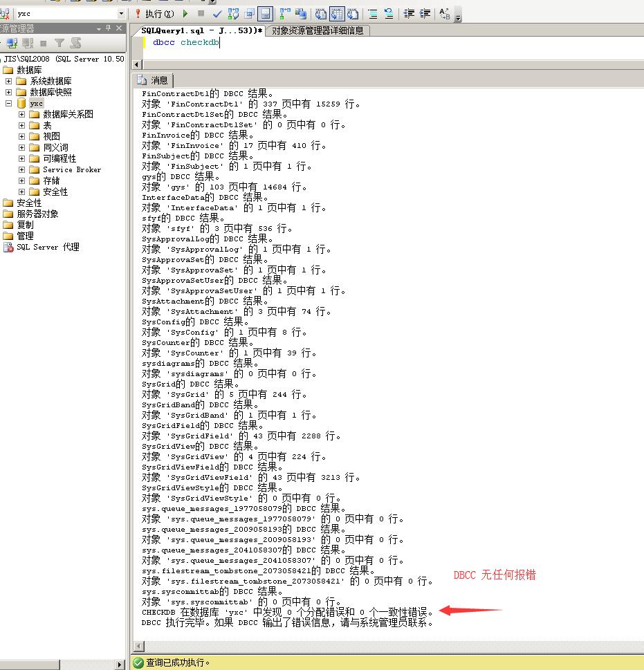Viewport: 644px width, 670px height.
Task: Switch output to Results to Text
Action: click(320, 14)
